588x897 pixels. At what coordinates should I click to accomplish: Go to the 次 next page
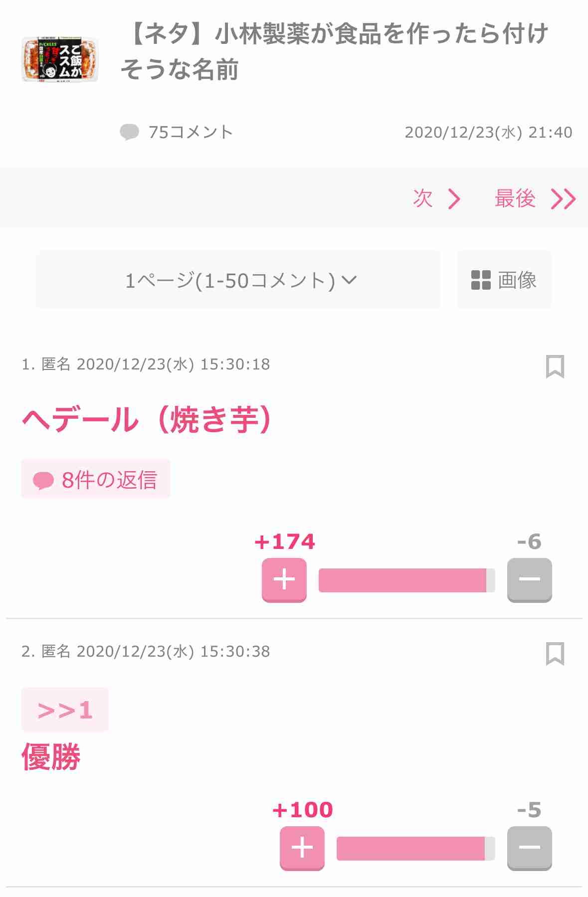436,198
